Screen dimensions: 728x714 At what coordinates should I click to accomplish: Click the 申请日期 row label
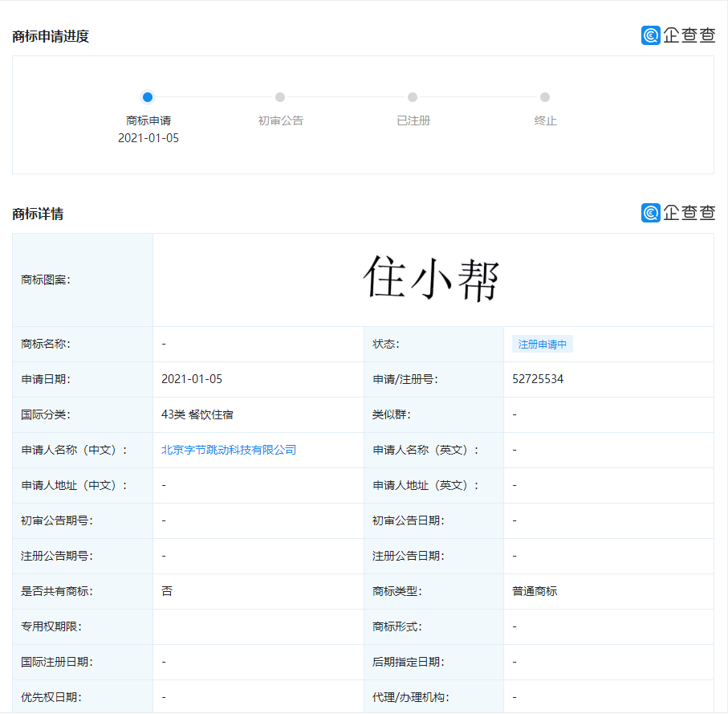[x=46, y=379]
